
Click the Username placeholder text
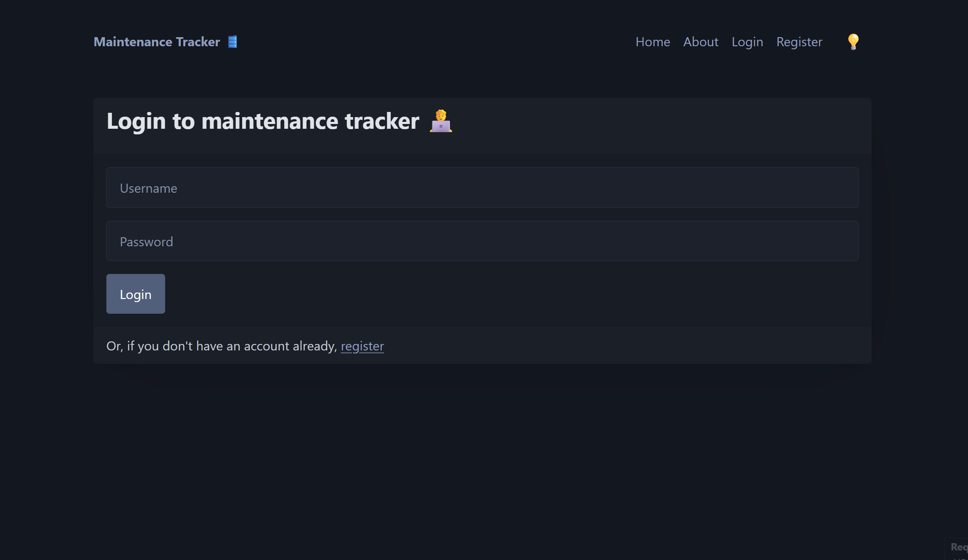[148, 188]
